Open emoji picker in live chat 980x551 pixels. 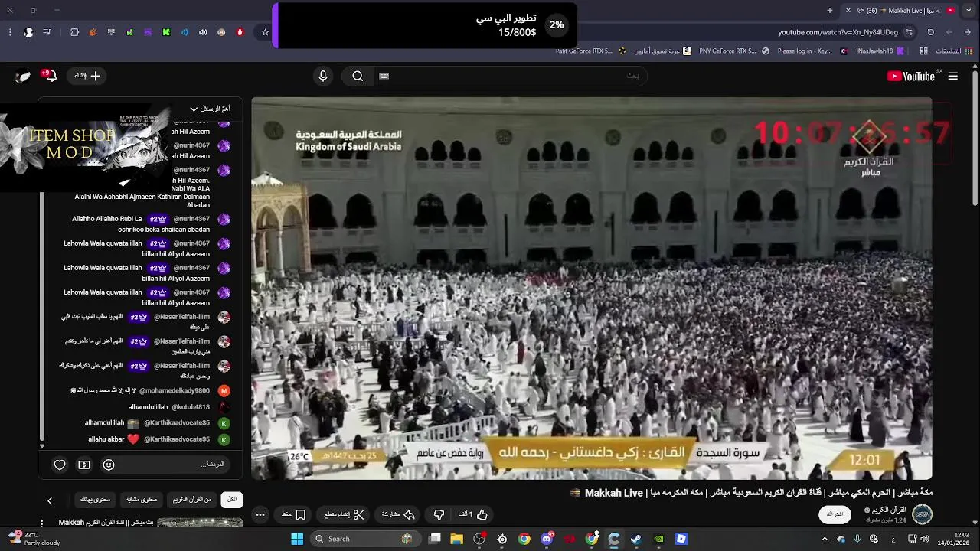coord(109,465)
